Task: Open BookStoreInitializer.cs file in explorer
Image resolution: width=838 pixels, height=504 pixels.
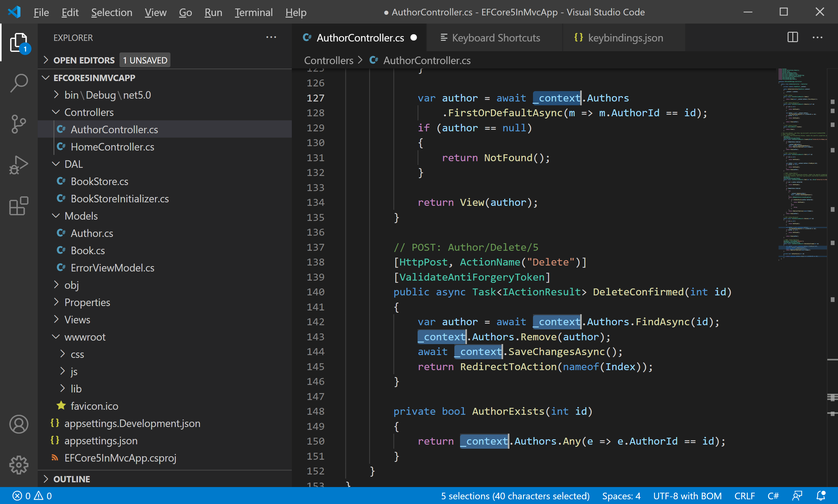Action: click(x=119, y=199)
